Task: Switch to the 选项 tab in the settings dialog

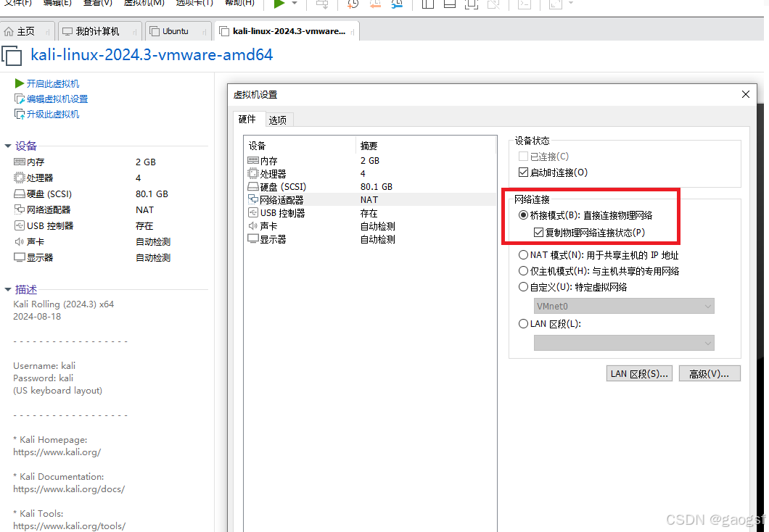Action: [278, 120]
